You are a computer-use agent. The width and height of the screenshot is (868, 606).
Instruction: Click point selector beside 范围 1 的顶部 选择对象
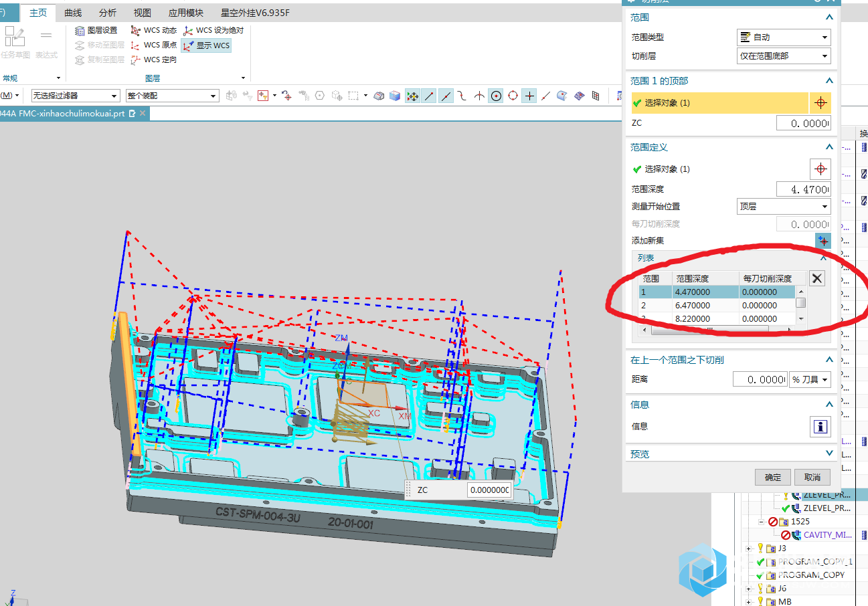tap(820, 103)
